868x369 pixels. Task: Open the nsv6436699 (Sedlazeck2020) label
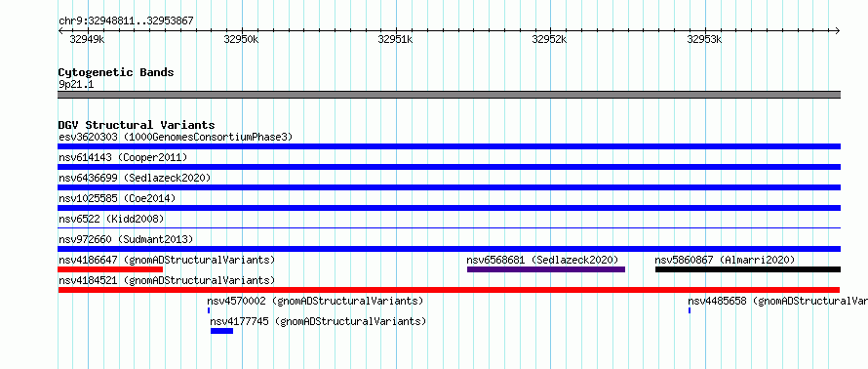(135, 178)
